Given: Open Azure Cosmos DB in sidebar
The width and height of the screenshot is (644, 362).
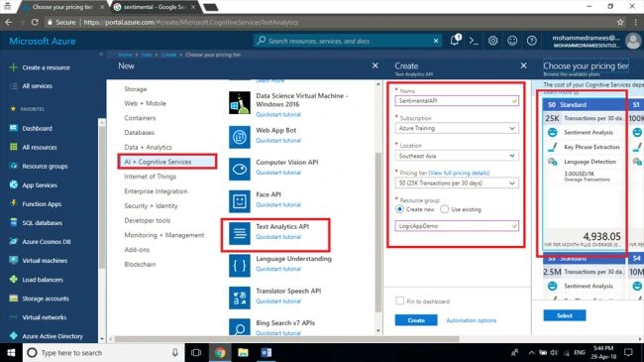Looking at the screenshot, I should 46,242.
